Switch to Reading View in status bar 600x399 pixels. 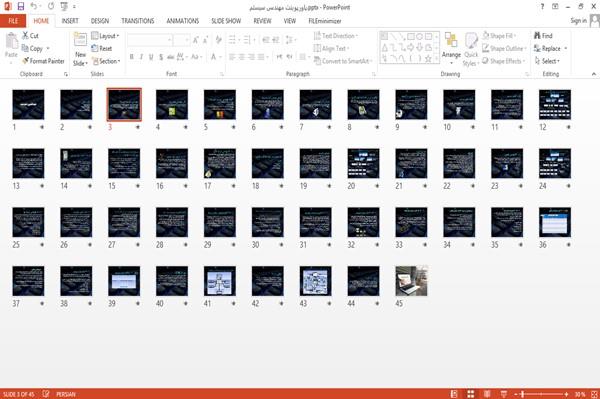487,394
